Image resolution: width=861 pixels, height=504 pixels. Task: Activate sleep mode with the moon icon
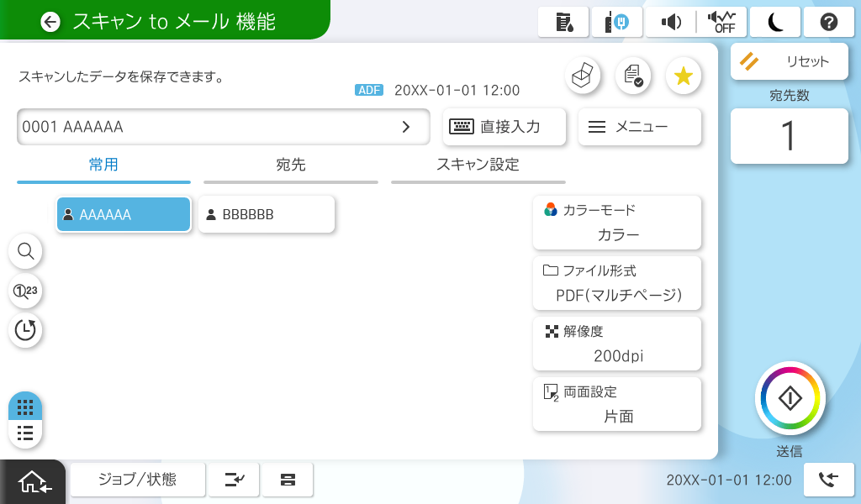pos(774,22)
